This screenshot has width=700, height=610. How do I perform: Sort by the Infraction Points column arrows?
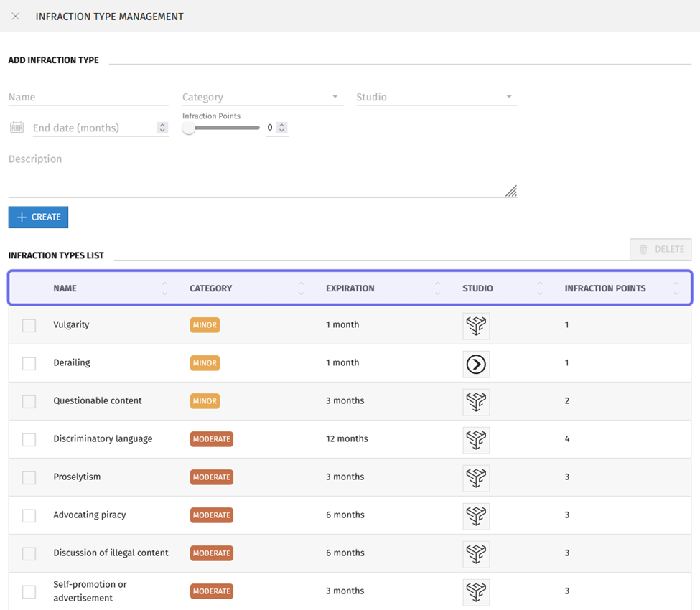click(x=676, y=288)
